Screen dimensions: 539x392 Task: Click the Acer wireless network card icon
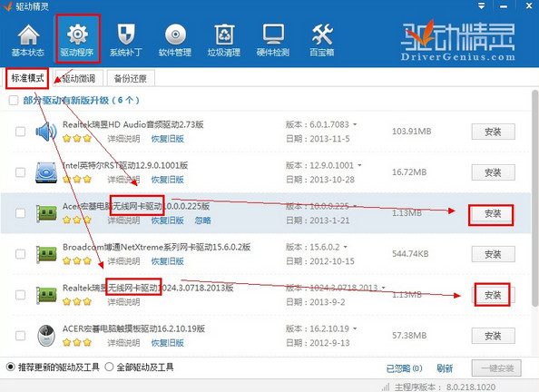click(x=46, y=213)
